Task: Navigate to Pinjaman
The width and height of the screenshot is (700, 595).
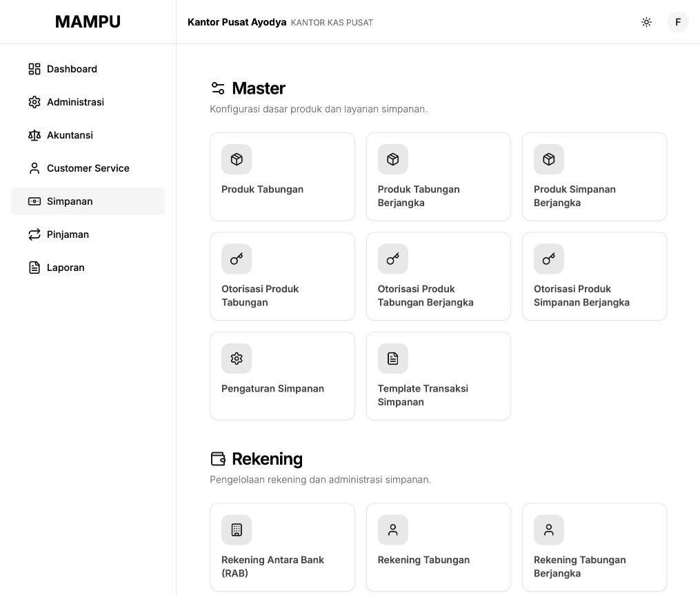Action: click(88, 234)
